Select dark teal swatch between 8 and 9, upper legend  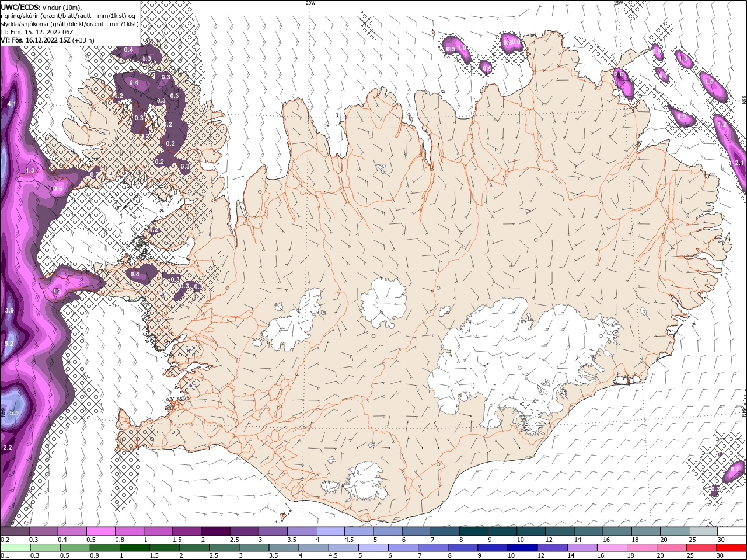[x=473, y=531]
